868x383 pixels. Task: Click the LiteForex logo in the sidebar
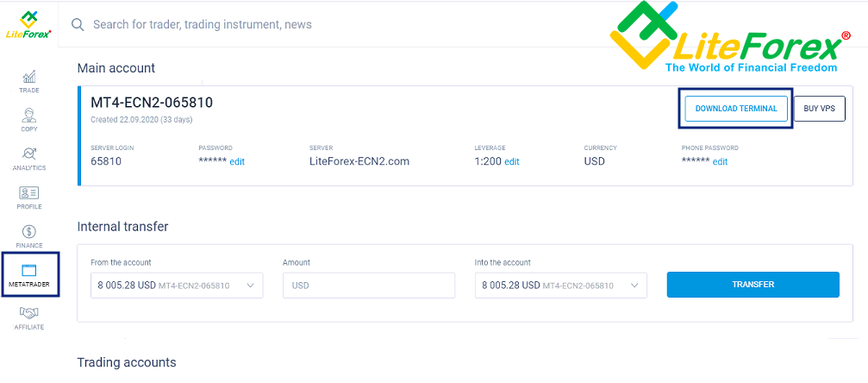[28, 26]
